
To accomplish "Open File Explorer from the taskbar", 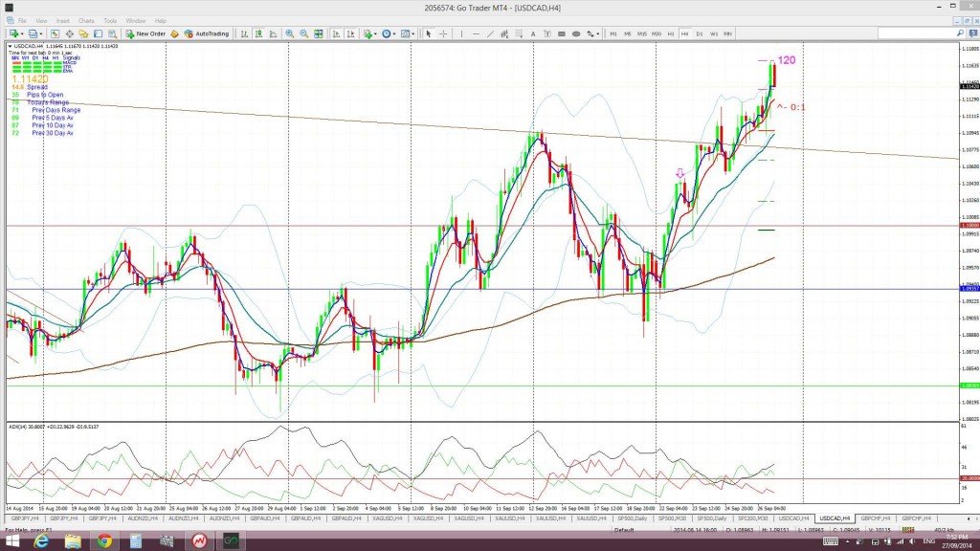I will pos(73,541).
